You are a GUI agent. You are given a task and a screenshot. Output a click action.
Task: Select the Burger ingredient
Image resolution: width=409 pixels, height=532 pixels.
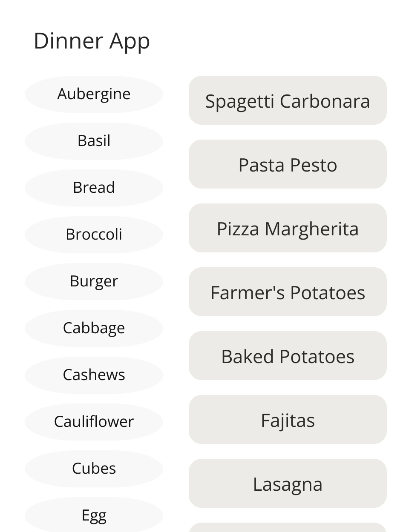(94, 281)
